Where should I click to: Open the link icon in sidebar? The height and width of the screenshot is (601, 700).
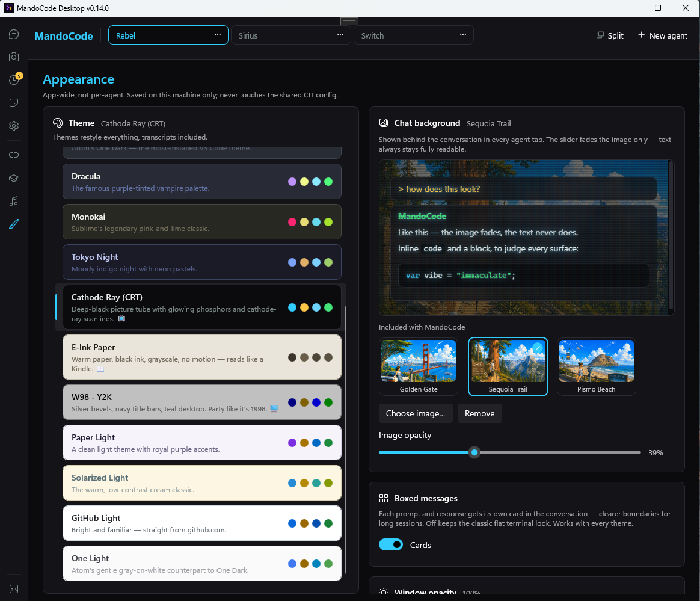[x=14, y=155]
